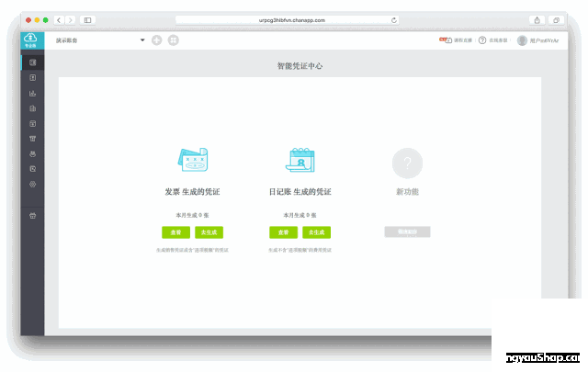This screenshot has width=588, height=372.
Task: Toggle the Safari sidebar button
Action: [88, 20]
